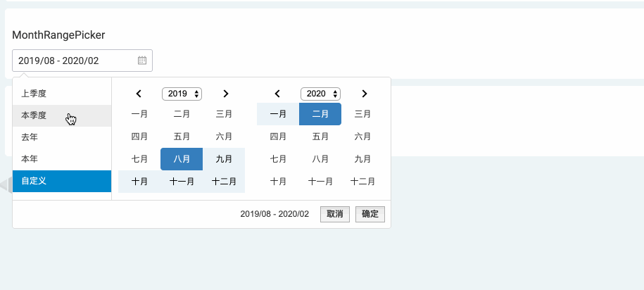Select the 上季度 preset
Image resolution: width=644 pixels, height=290 pixels.
point(62,94)
